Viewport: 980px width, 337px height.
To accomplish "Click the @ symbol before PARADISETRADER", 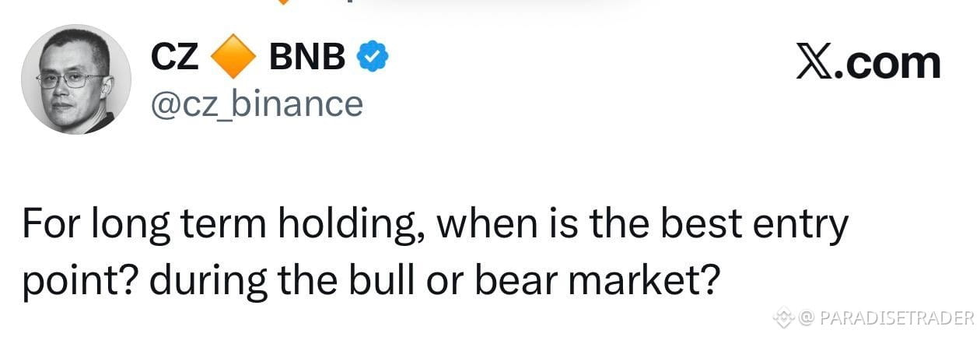I will [806, 317].
